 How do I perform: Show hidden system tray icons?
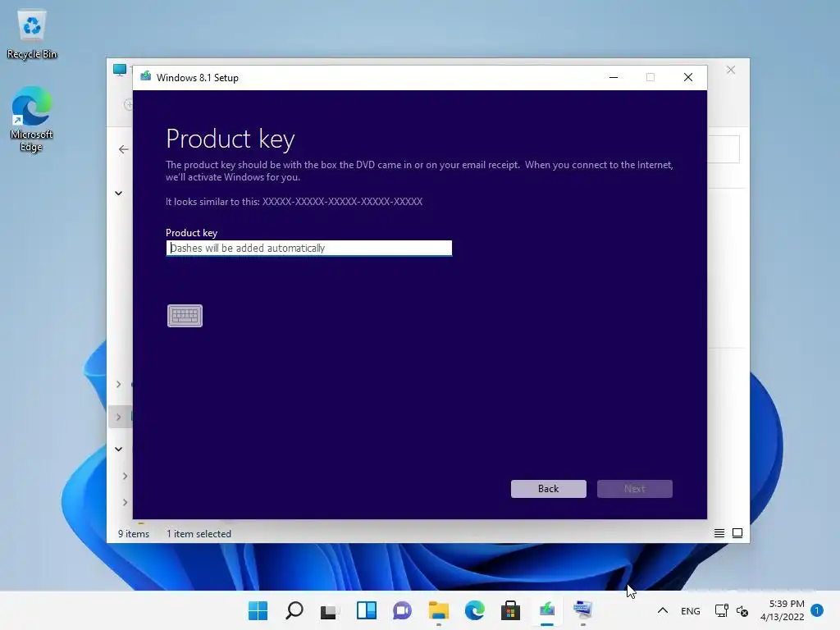coord(663,610)
